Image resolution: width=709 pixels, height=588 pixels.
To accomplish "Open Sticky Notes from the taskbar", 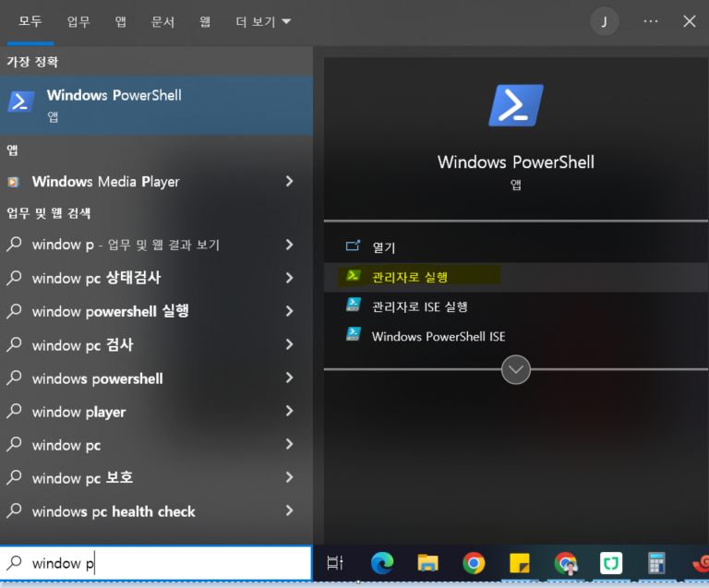I will 519,563.
